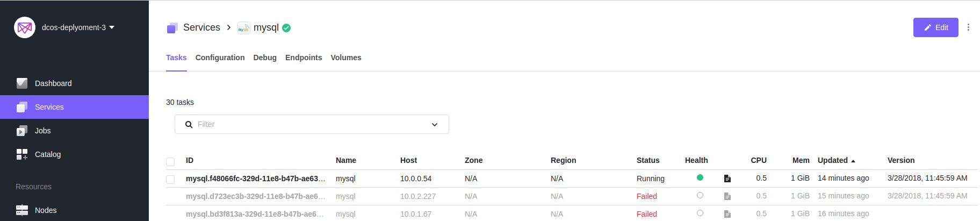Viewport: 980px width, 221px height.
Task: Click the Dashboard icon in sidebar
Action: point(22,83)
